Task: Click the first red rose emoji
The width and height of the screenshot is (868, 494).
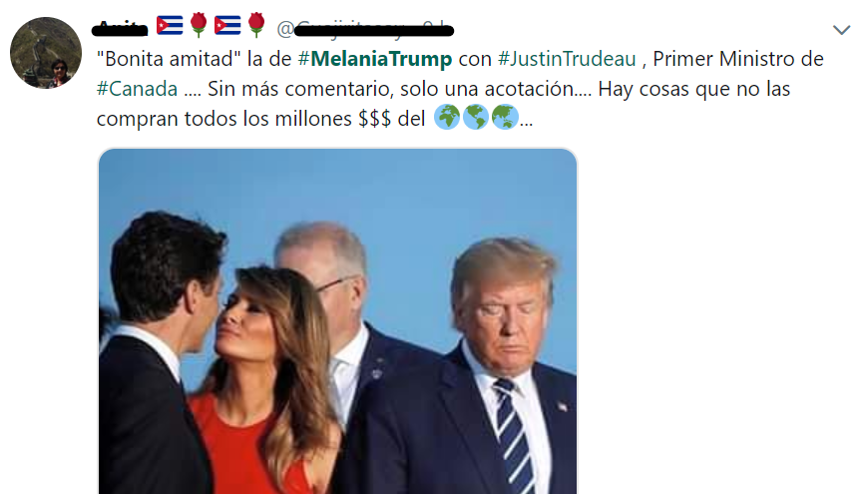Action: pyautogui.click(x=199, y=25)
